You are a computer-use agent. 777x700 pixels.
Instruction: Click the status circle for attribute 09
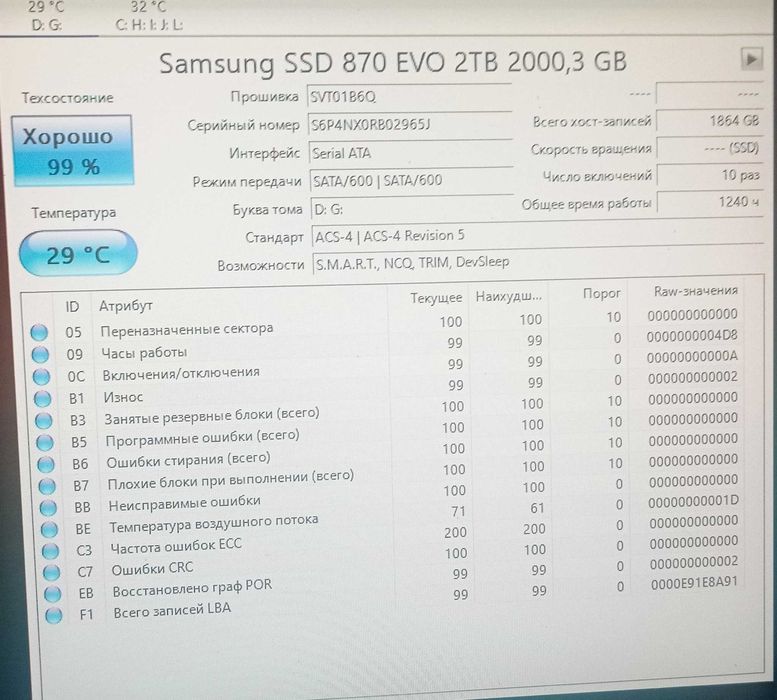tap(40, 354)
